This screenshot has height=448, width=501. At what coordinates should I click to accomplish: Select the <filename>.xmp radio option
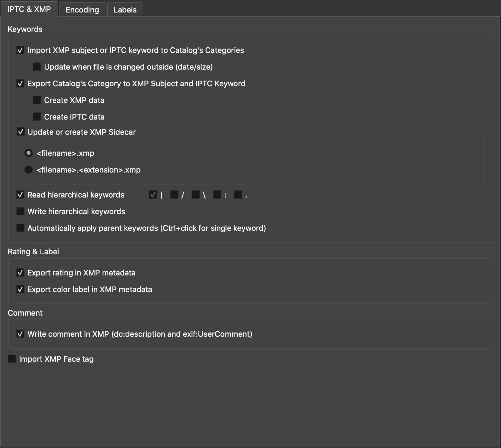[x=29, y=153]
